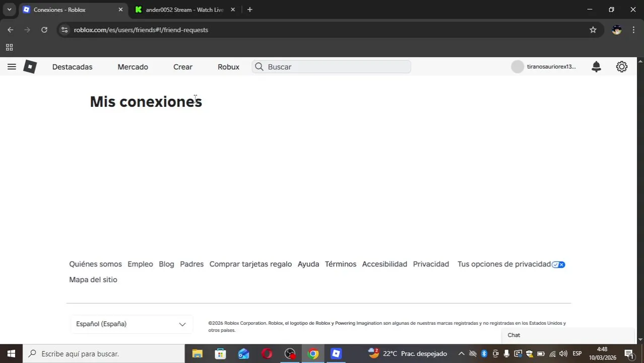The image size is (644, 363).
Task: Click the Windows taskbar search box
Action: pyautogui.click(x=104, y=353)
